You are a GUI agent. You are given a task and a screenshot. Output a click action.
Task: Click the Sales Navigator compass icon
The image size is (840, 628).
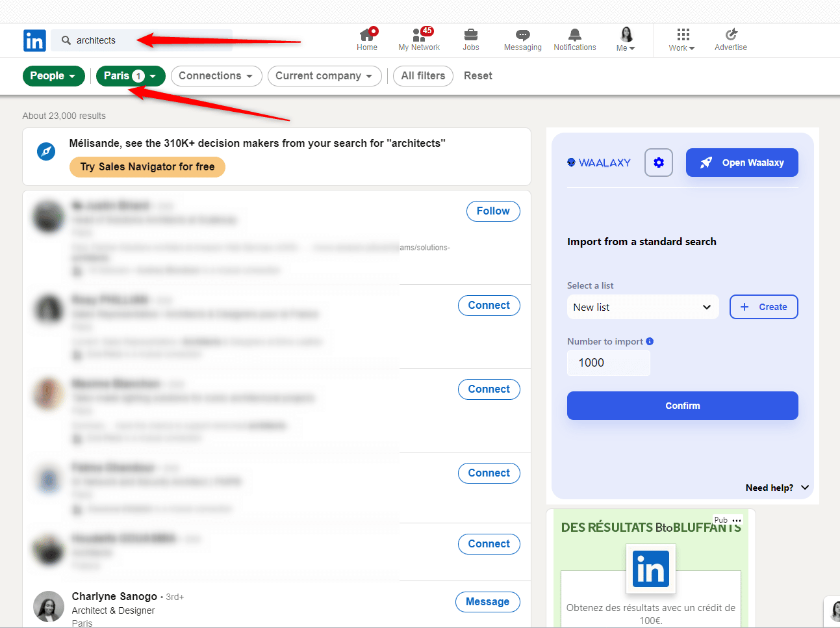pyautogui.click(x=46, y=151)
